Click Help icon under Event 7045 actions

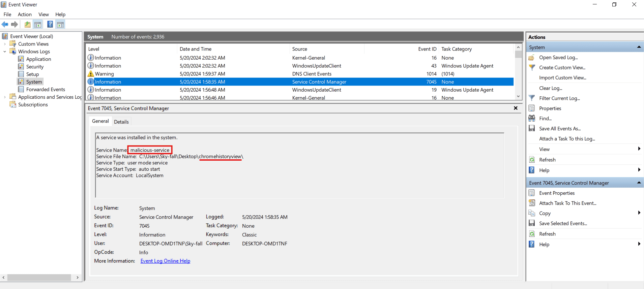(x=532, y=244)
